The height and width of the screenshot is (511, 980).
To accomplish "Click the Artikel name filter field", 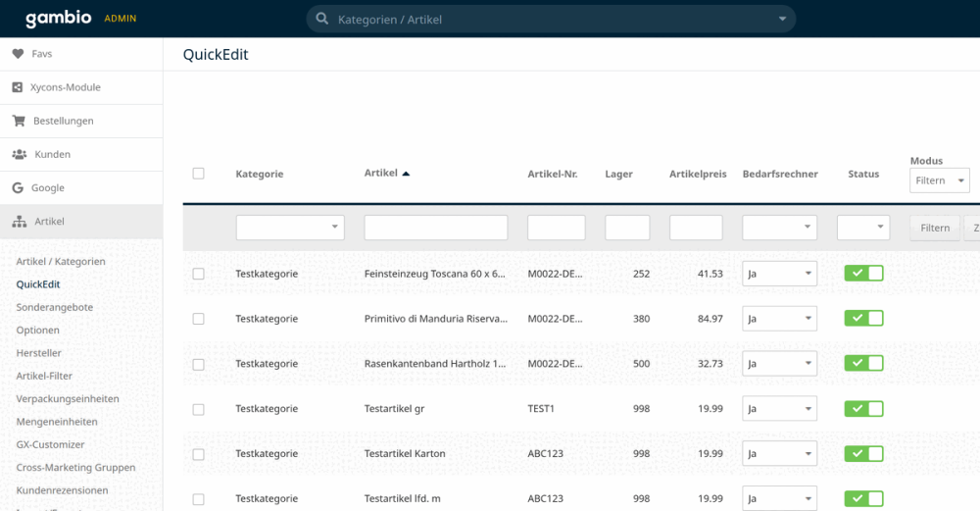I will tap(436, 227).
